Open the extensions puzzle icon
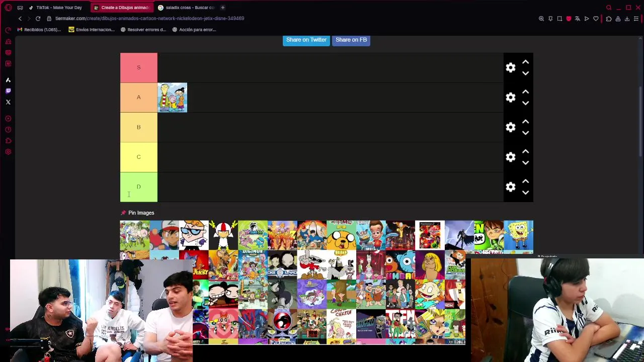Image resolution: width=644 pixels, height=362 pixels. (x=609, y=19)
